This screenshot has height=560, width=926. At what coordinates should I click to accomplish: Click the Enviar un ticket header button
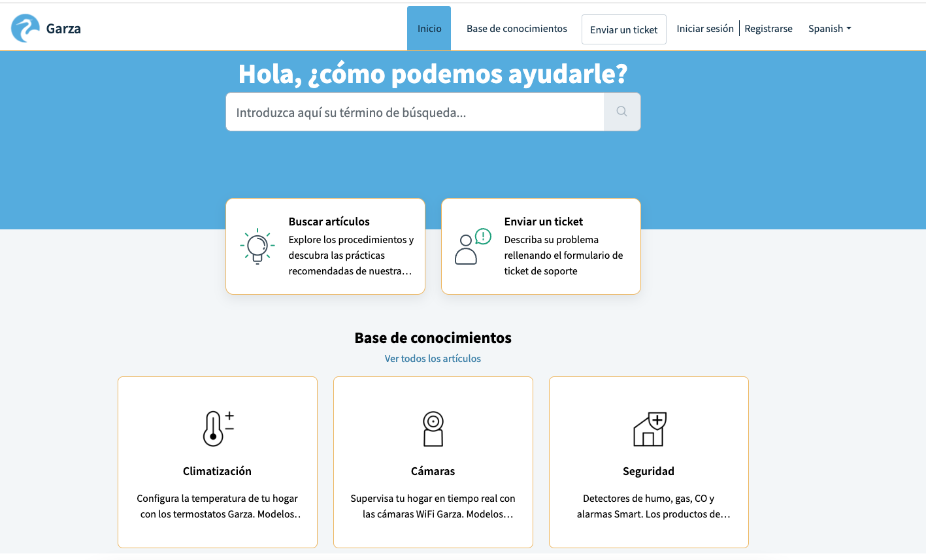[x=623, y=29]
